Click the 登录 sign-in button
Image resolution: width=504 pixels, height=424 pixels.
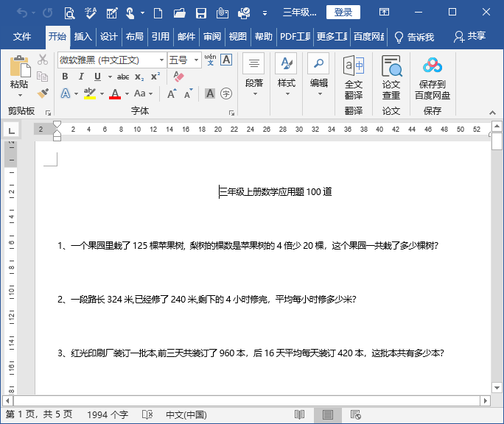(x=343, y=13)
